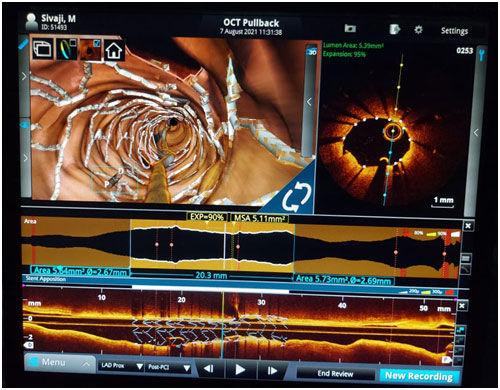The width and height of the screenshot is (500, 390).
Task: Open the camera snapshot icon
Action: (x=350, y=28)
